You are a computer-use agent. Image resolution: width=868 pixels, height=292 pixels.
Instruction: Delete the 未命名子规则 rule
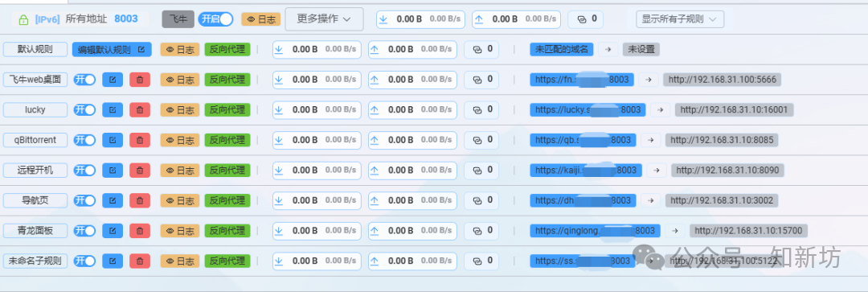140,261
